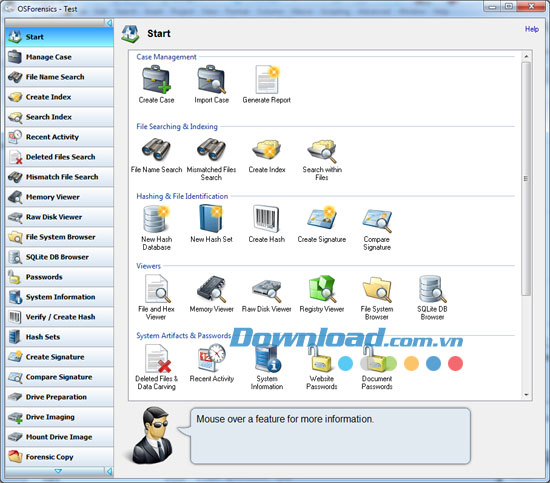Click the Registry Viewer icon
Viewport: 550px width, 483px height.
click(x=322, y=289)
